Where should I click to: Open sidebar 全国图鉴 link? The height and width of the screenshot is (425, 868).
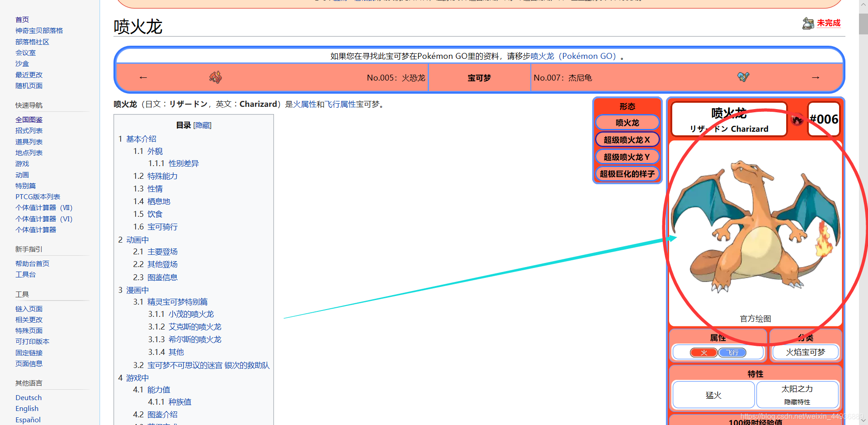(x=29, y=119)
